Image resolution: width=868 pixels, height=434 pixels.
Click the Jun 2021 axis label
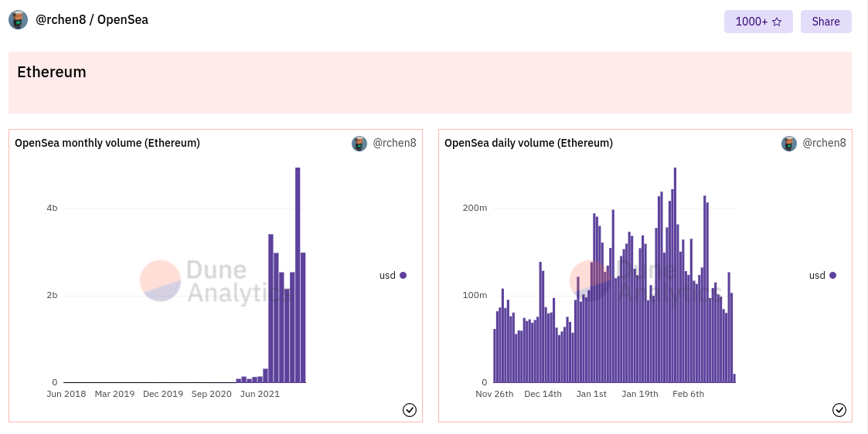point(260,394)
